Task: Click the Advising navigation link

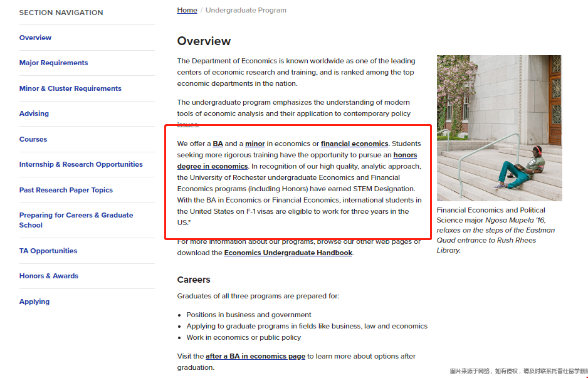Action: (33, 113)
